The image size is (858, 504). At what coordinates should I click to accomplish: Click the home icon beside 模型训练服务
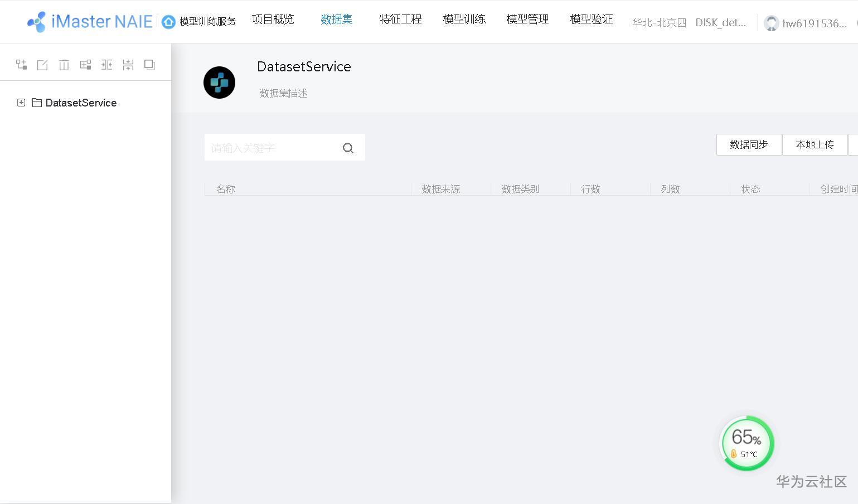tap(168, 22)
